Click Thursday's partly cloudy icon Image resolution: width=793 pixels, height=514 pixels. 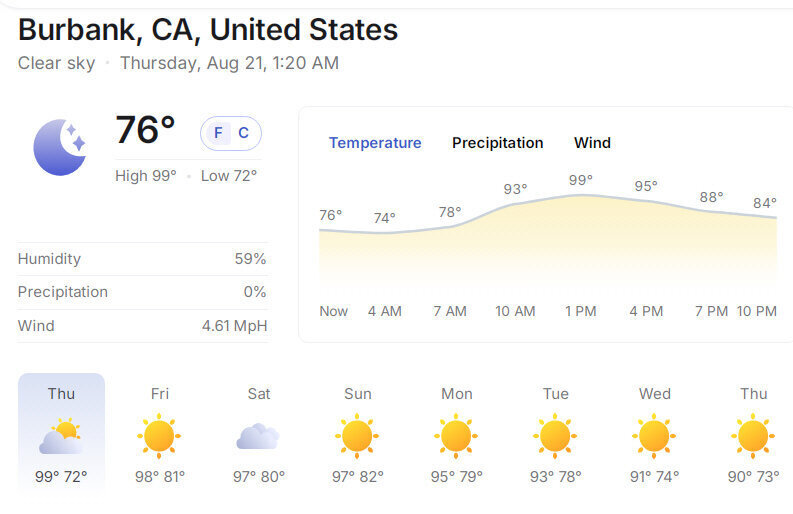pos(61,437)
